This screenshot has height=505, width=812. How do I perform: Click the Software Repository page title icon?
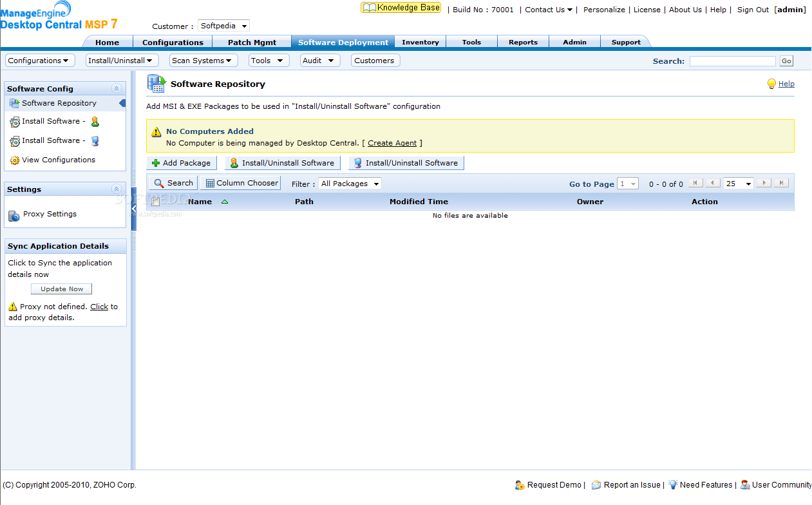(x=156, y=84)
